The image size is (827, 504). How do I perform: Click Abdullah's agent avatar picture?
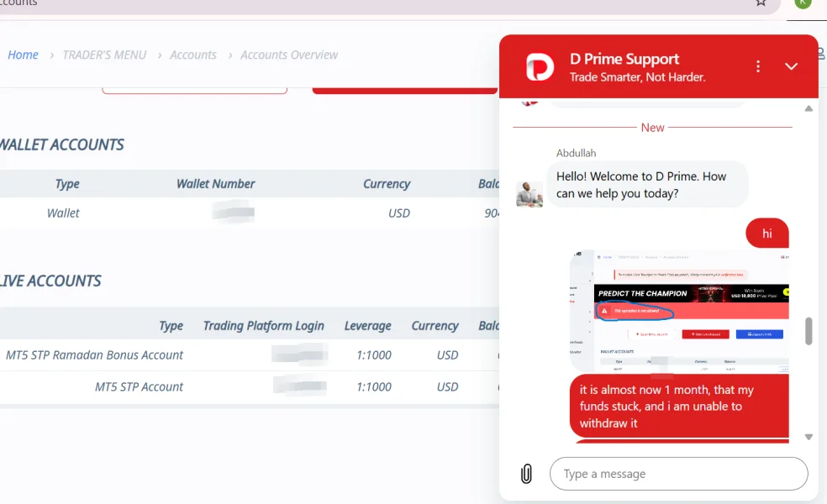[x=529, y=194]
